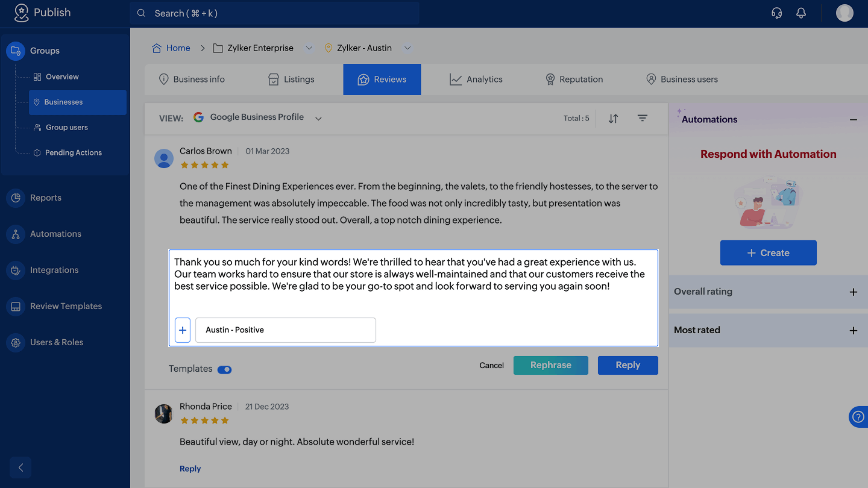The height and width of the screenshot is (488, 868).
Task: Click the Zylker Enterprise folder icon
Action: [218, 48]
